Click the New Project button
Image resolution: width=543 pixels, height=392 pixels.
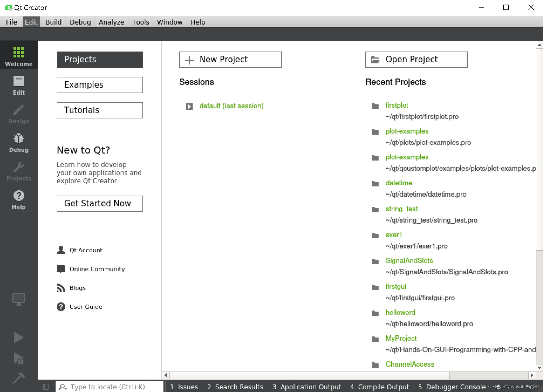tap(230, 60)
